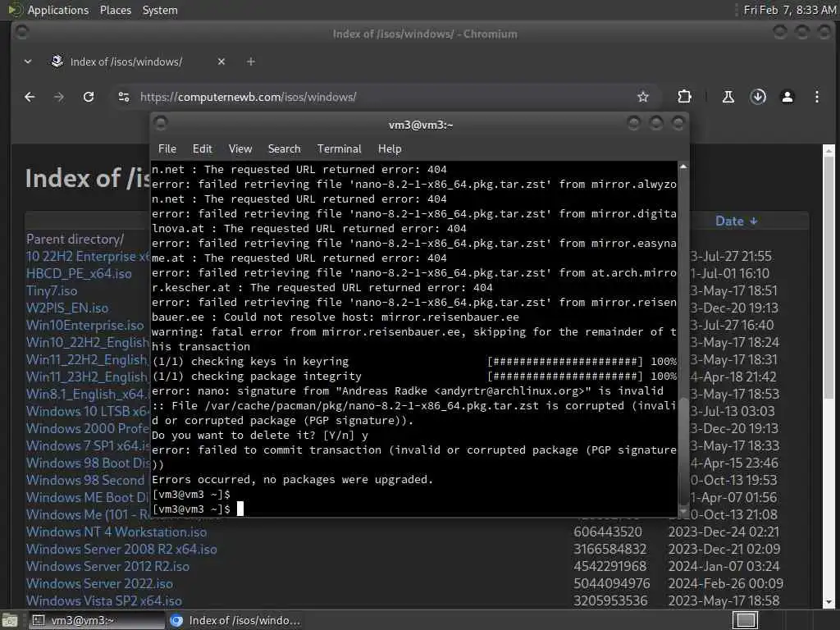
Task: Click the terminal title vm3@vm3:~
Action: coord(421,125)
